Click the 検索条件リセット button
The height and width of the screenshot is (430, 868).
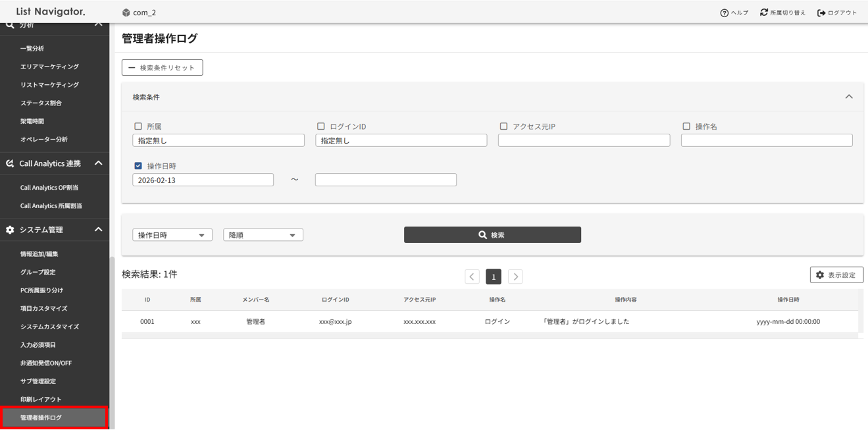coord(162,67)
